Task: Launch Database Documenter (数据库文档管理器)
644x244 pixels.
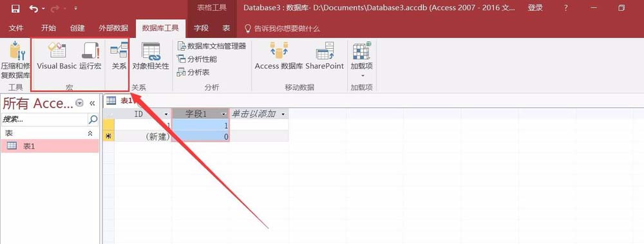Action: (x=211, y=46)
